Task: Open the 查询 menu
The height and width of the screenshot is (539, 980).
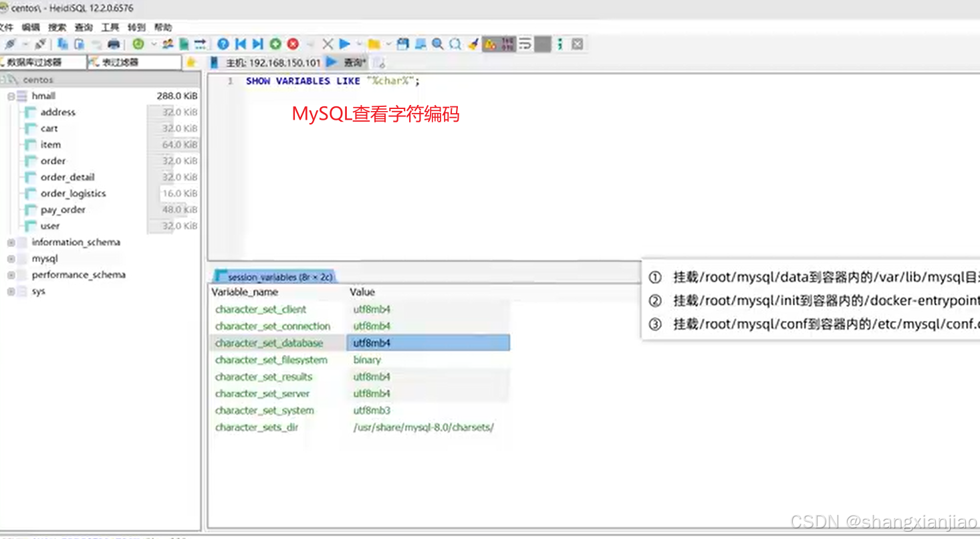Action: click(84, 27)
